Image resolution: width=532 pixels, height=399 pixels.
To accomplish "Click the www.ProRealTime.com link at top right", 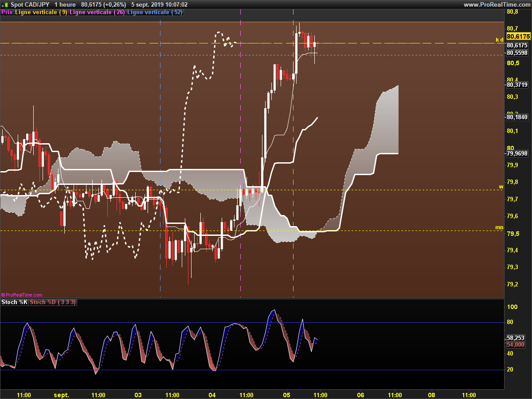I will (497, 4).
